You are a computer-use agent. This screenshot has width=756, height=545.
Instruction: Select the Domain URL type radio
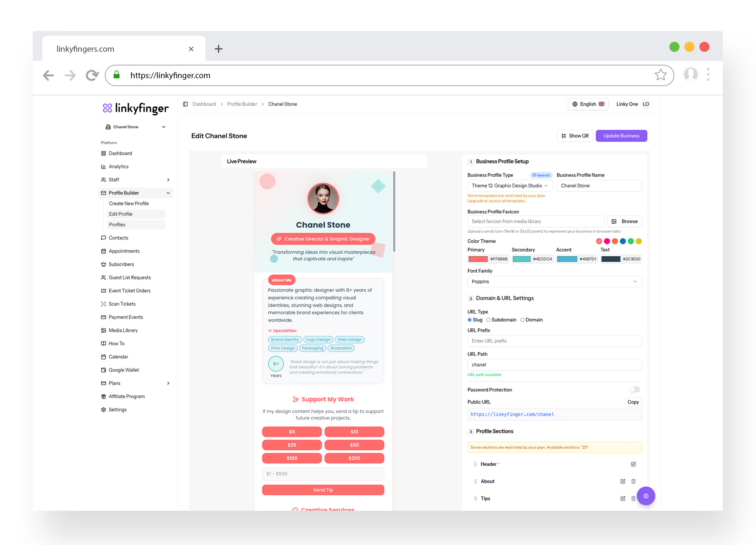click(523, 320)
